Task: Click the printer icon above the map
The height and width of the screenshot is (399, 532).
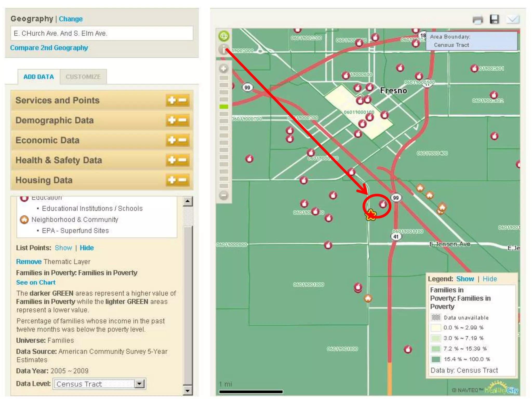Action: [x=477, y=19]
